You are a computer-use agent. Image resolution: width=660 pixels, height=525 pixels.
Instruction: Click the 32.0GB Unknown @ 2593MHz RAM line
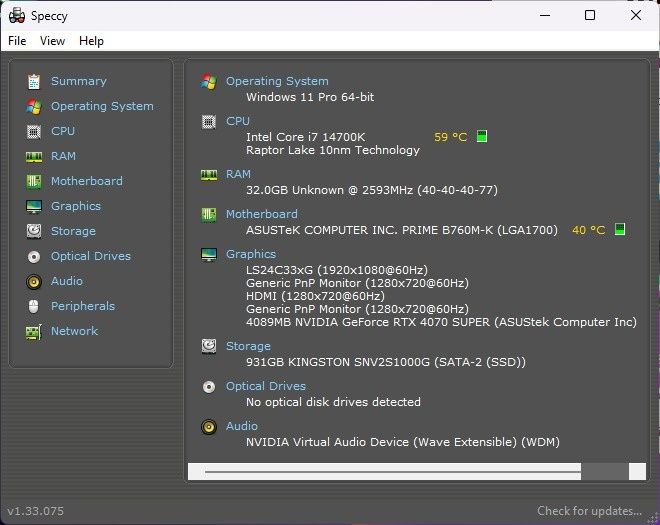[x=372, y=190]
